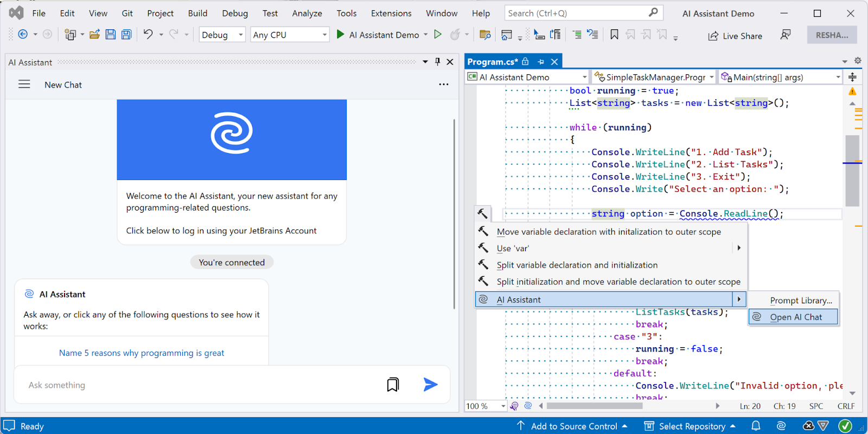868x434 pixels.
Task: Choose Open AI Chat submenu item
Action: pyautogui.click(x=793, y=317)
